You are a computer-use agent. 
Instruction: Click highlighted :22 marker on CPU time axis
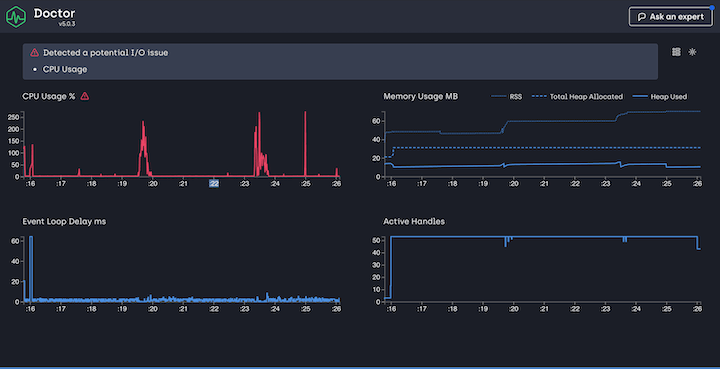click(214, 184)
